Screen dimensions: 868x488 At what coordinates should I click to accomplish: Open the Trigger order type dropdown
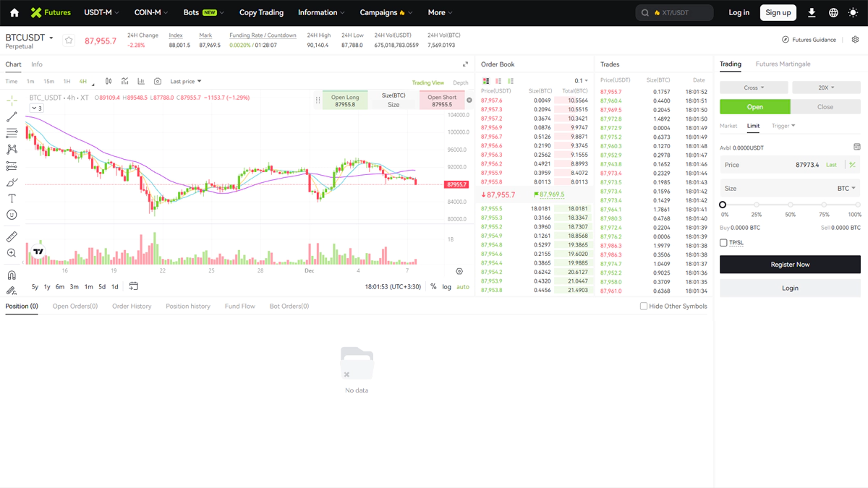coord(783,126)
